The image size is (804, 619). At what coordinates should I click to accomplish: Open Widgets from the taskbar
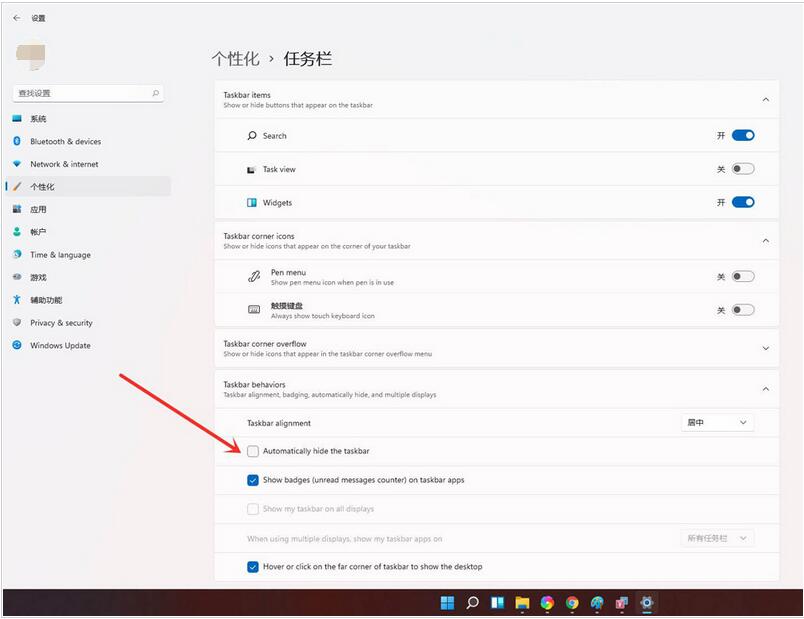pos(497,603)
